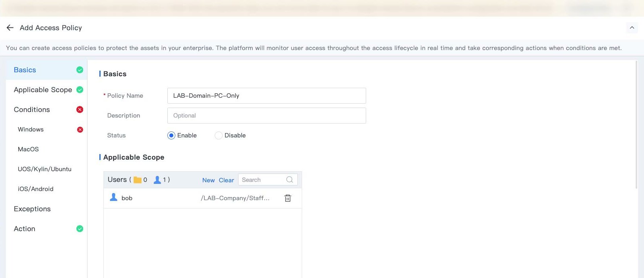Go back using the left arrow icon
644x278 pixels.
pyautogui.click(x=10, y=28)
